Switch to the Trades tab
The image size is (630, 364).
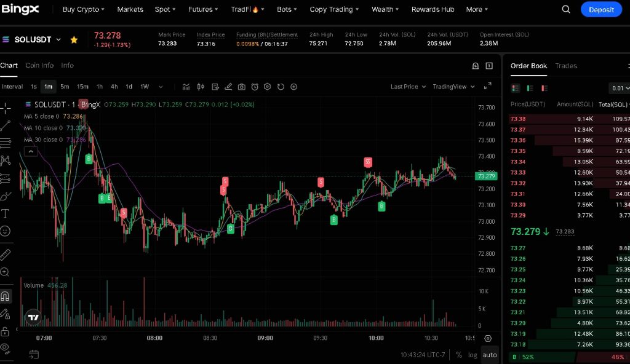coord(566,66)
